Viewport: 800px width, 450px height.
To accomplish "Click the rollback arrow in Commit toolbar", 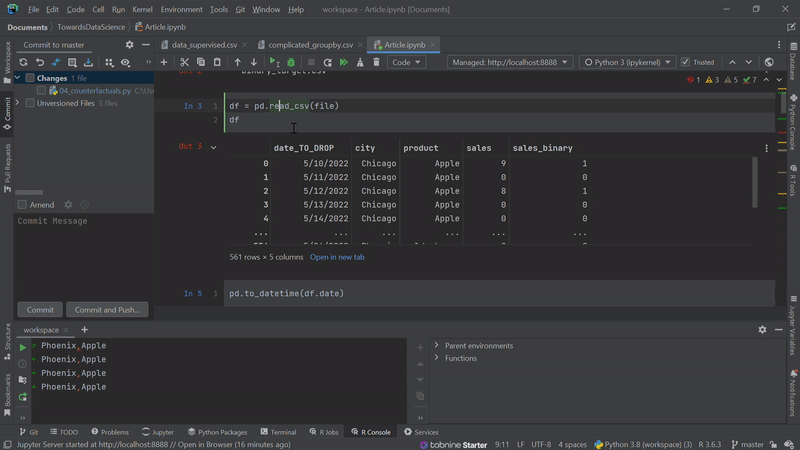I will [40, 62].
